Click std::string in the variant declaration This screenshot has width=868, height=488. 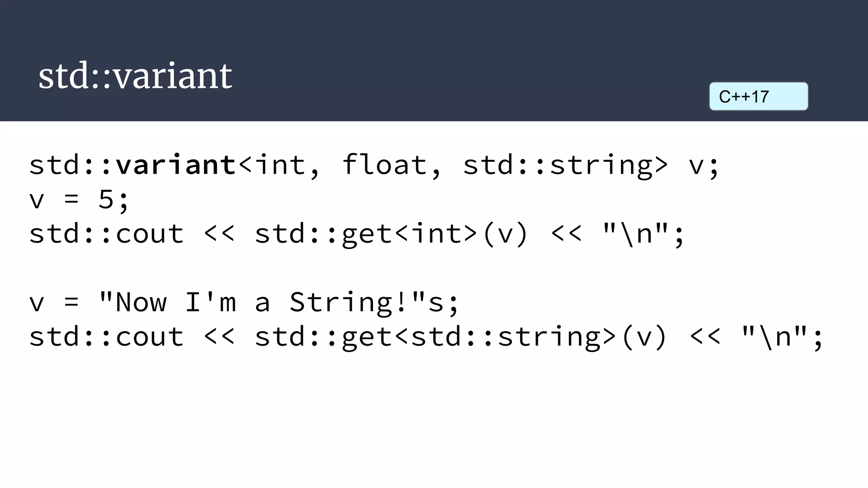click(558, 165)
